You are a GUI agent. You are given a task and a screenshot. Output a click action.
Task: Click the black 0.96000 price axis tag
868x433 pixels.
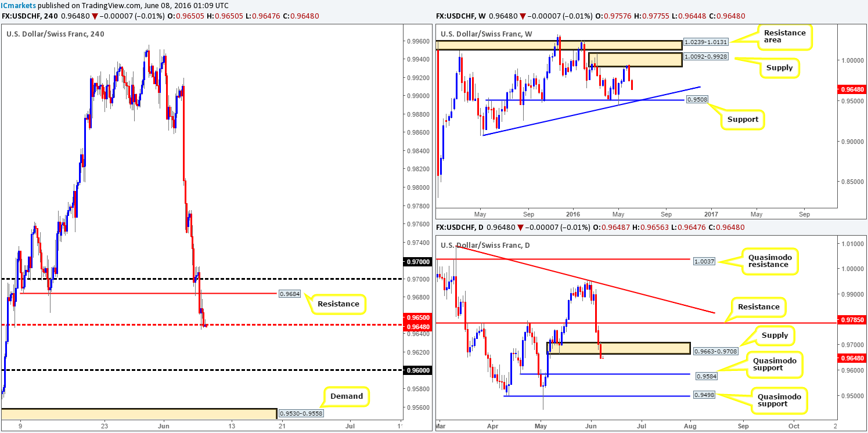point(417,370)
